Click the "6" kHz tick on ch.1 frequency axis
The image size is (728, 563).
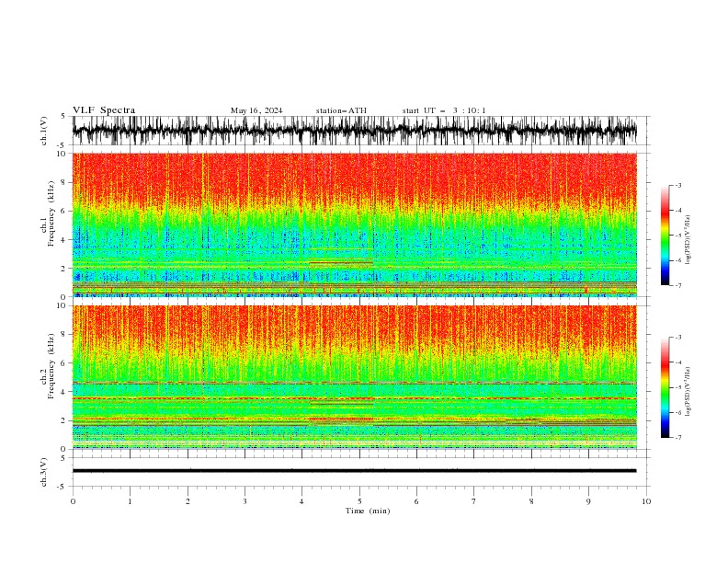63,211
